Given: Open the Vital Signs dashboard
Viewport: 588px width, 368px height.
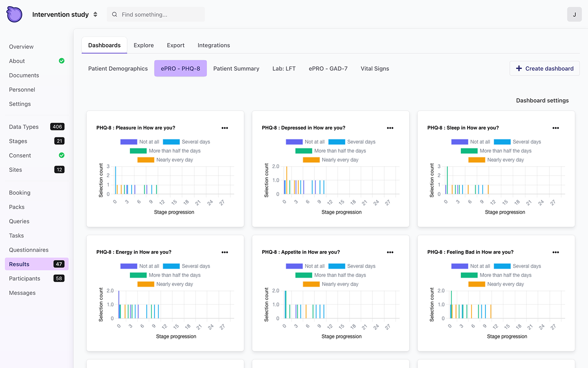Looking at the screenshot, I should [375, 69].
